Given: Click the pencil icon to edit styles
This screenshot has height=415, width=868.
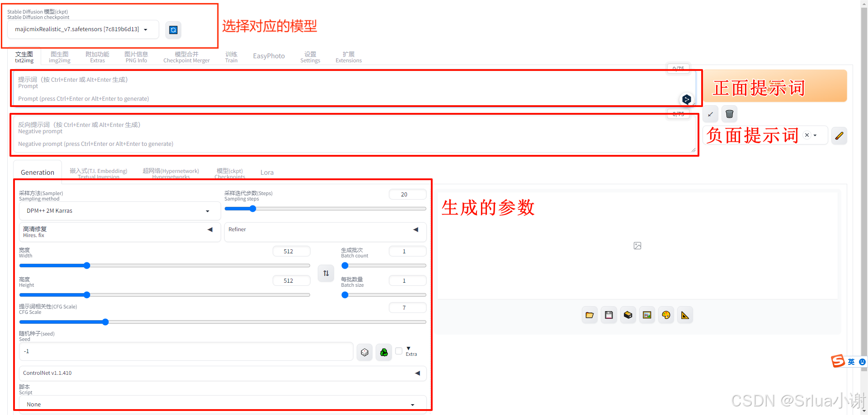Looking at the screenshot, I should [x=839, y=135].
